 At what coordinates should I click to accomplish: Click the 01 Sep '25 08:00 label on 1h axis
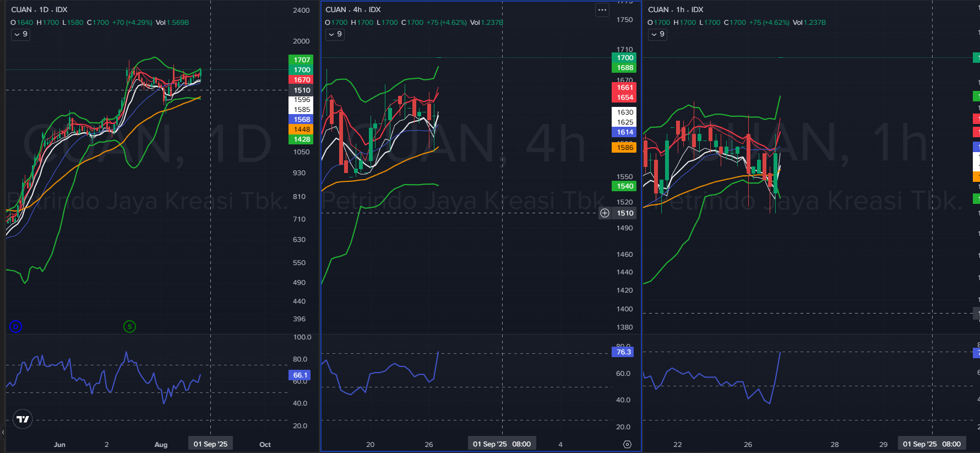932,444
